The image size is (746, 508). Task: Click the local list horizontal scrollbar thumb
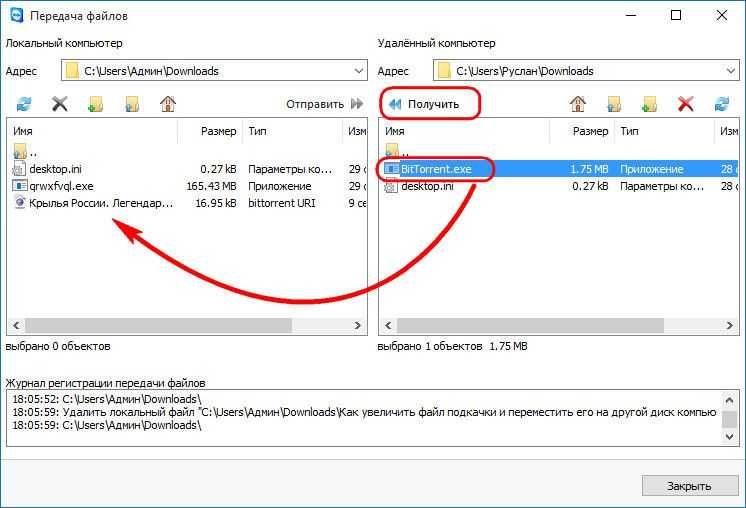pos(158,326)
